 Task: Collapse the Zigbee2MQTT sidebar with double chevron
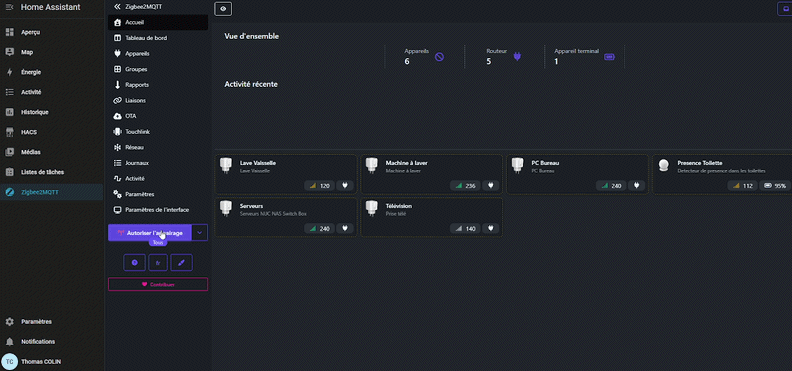point(117,7)
